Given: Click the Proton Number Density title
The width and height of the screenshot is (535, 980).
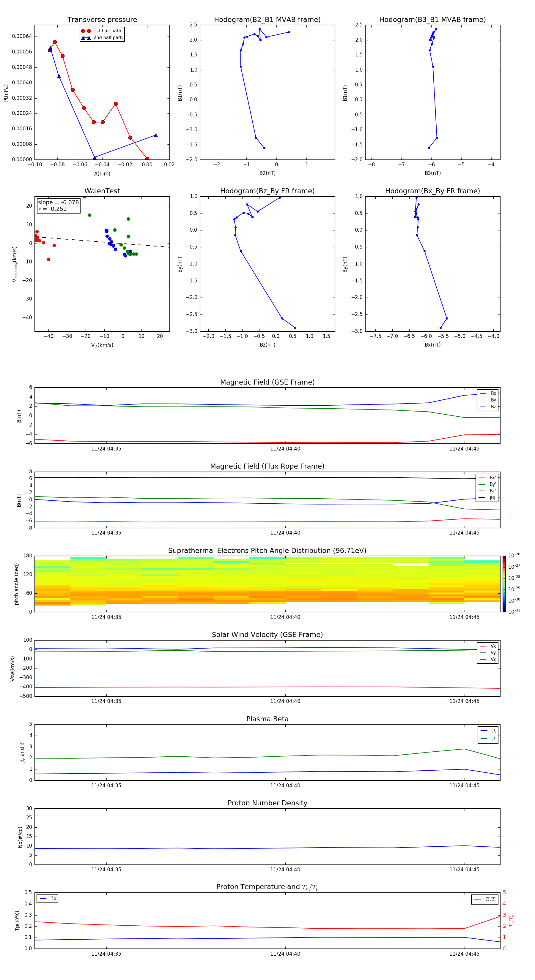Looking at the screenshot, I should (x=267, y=803).
